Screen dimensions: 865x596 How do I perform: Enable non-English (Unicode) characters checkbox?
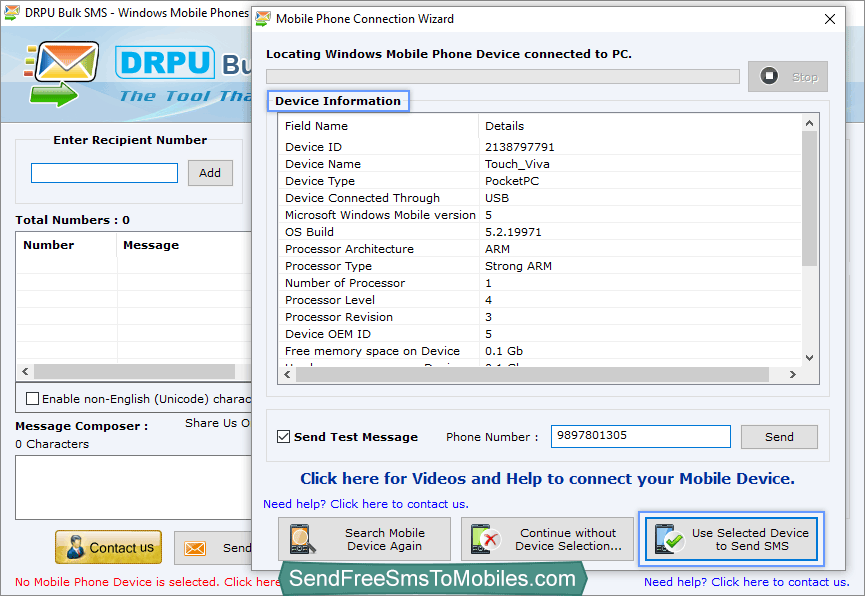point(33,398)
